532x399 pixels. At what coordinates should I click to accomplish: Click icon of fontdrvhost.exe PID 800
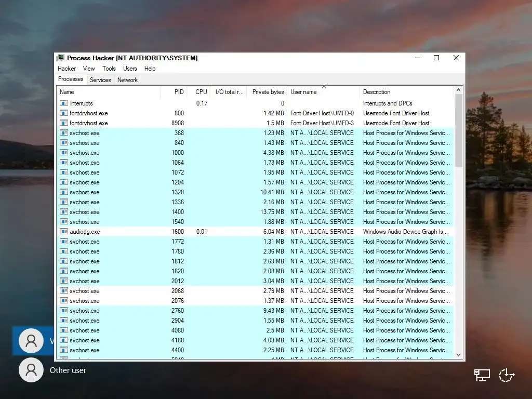click(x=64, y=113)
